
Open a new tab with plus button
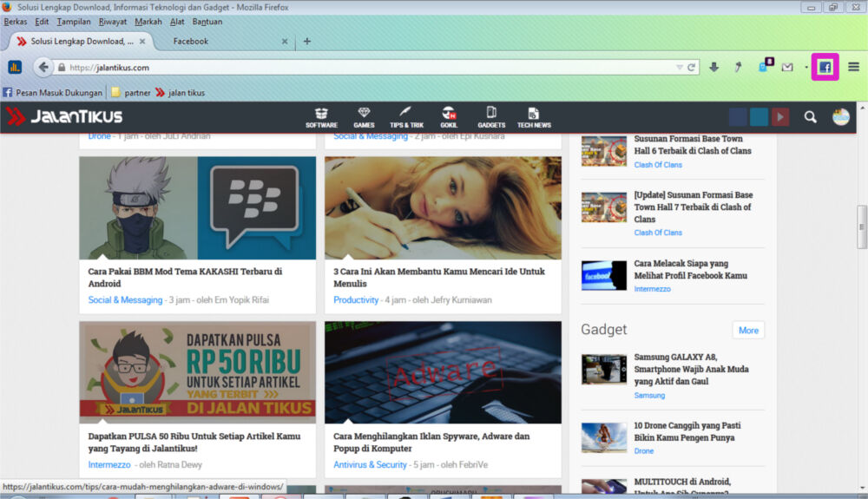307,41
